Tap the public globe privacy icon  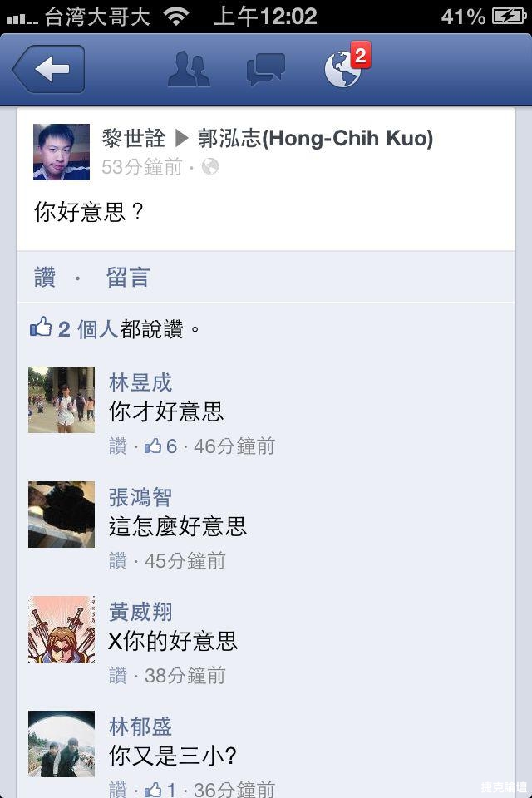coord(210,166)
